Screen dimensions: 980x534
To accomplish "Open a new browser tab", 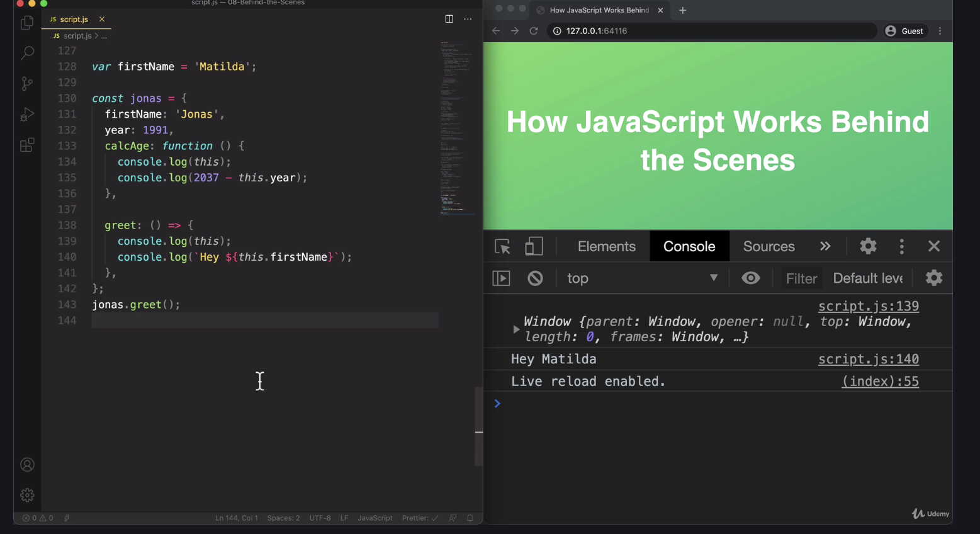I will (x=682, y=10).
